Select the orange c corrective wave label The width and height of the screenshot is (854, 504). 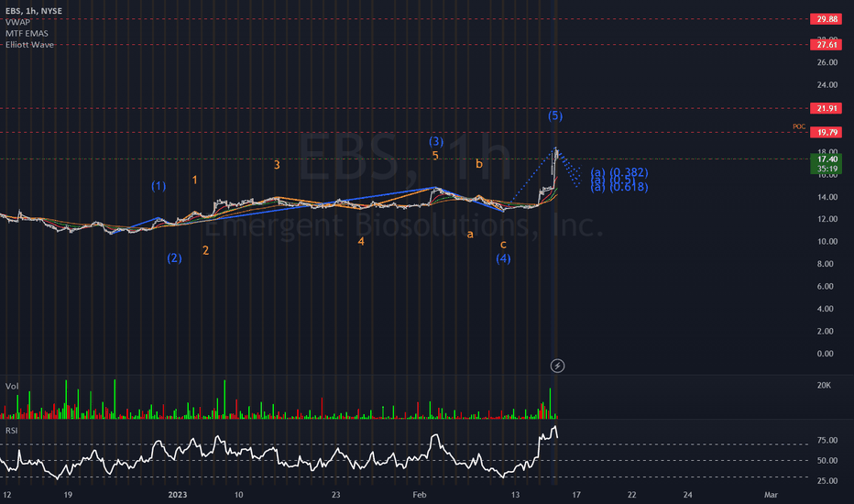503,245
